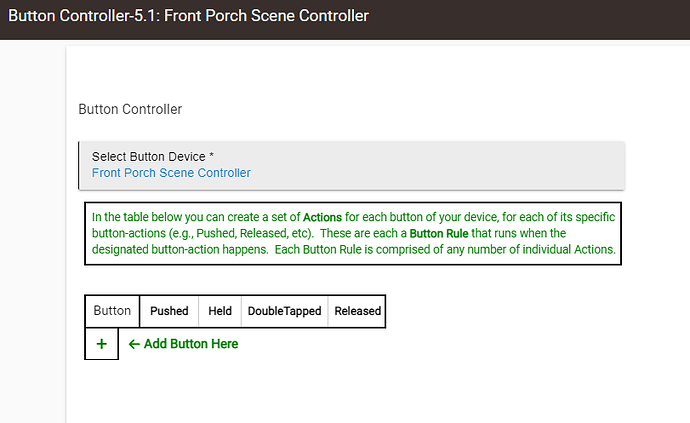Click the left arrow beside Add Button Here
This screenshot has width=690, height=423.
[x=134, y=344]
